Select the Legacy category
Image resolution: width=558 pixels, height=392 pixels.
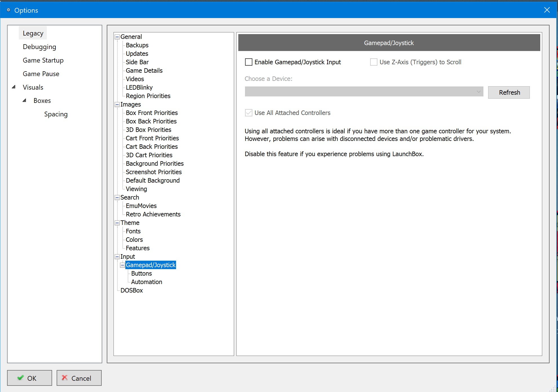click(x=33, y=33)
